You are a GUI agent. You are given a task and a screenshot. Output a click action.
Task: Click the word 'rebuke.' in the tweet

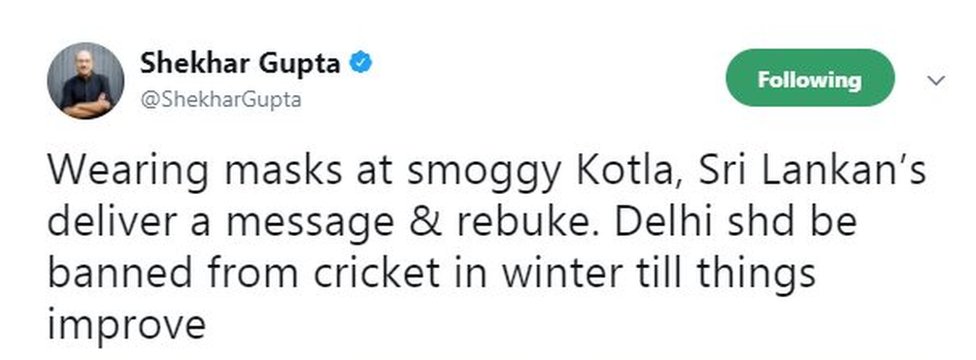pos(529,221)
